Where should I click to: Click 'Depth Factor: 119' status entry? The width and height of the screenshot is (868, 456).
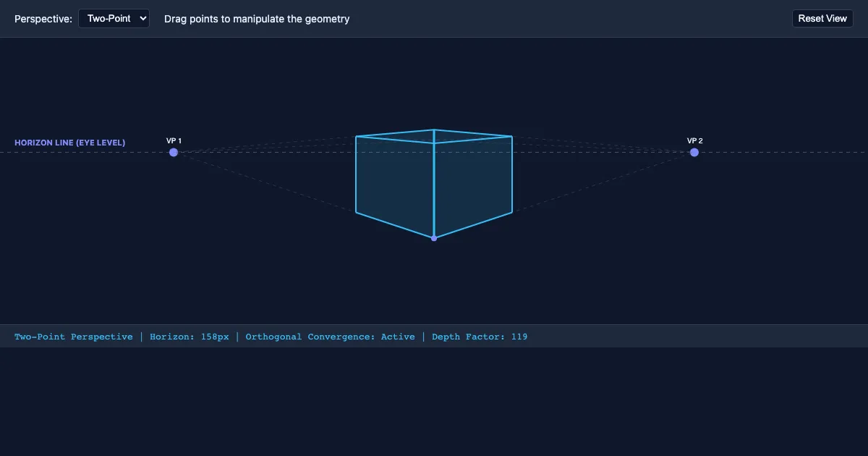[x=480, y=337]
